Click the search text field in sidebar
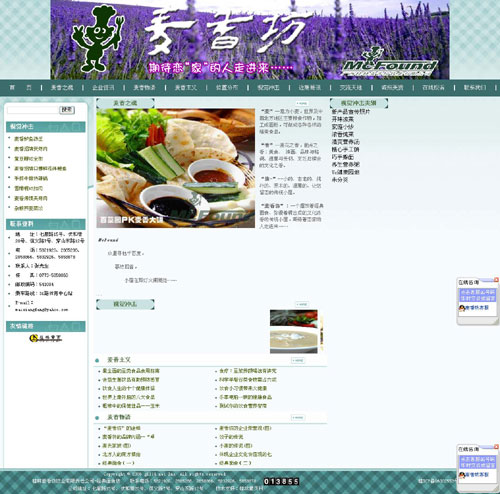The height and width of the screenshot is (494, 500). click(33, 110)
